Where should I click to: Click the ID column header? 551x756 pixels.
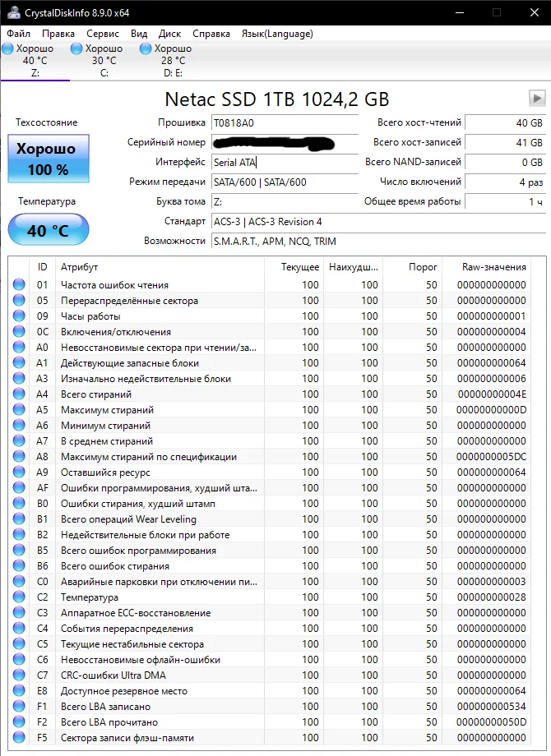(x=43, y=266)
